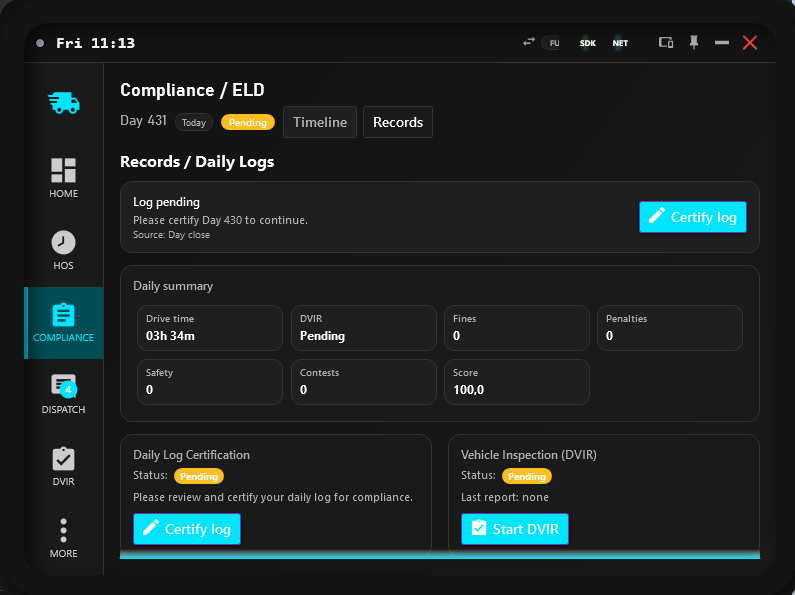
Task: Certify log from Log pending card
Action: 693,217
